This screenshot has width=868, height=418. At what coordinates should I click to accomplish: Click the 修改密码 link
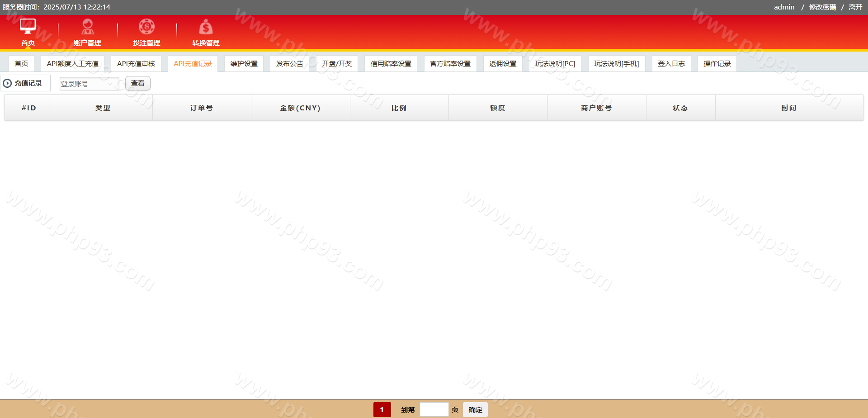click(822, 7)
